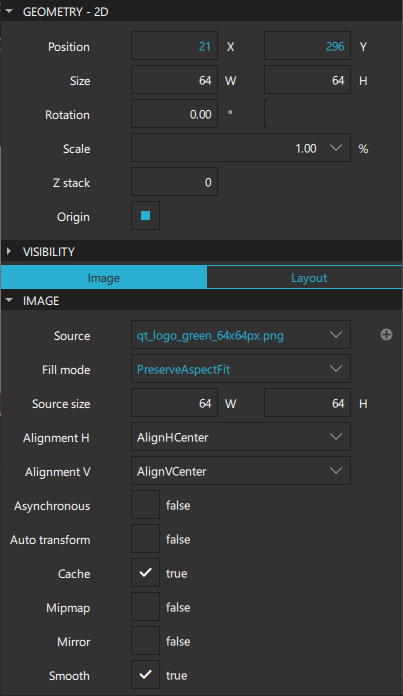Select the Origin anchor square icon
The image size is (403, 696).
click(145, 216)
